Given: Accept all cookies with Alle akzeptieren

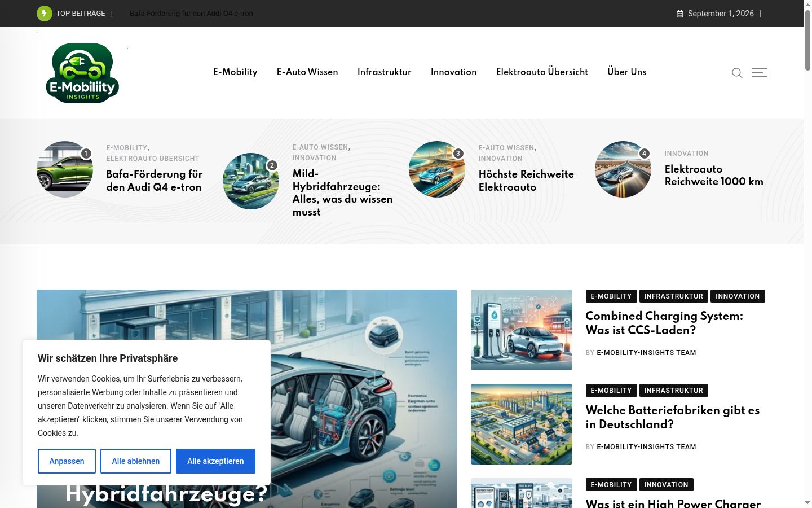Looking at the screenshot, I should point(215,461).
